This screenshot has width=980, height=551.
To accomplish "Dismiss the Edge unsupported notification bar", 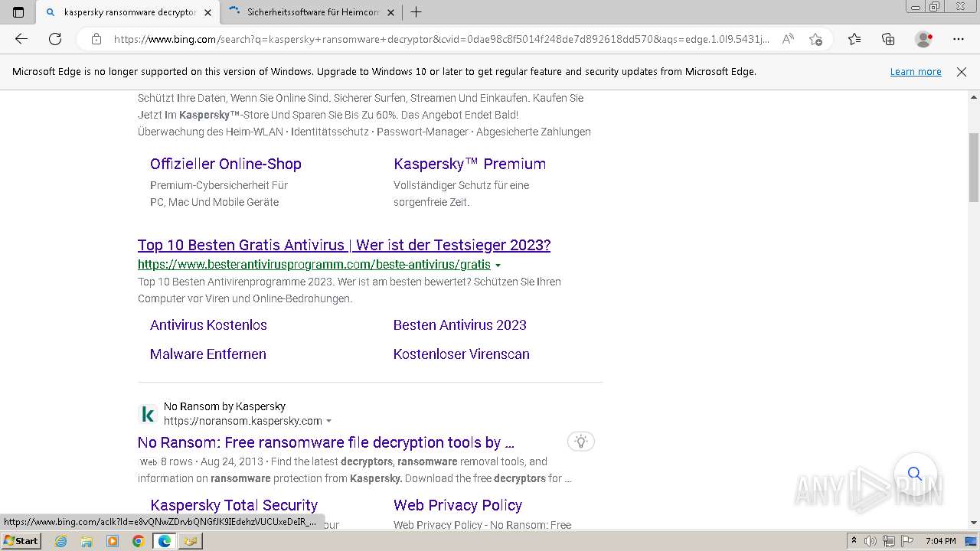I will click(x=962, y=72).
